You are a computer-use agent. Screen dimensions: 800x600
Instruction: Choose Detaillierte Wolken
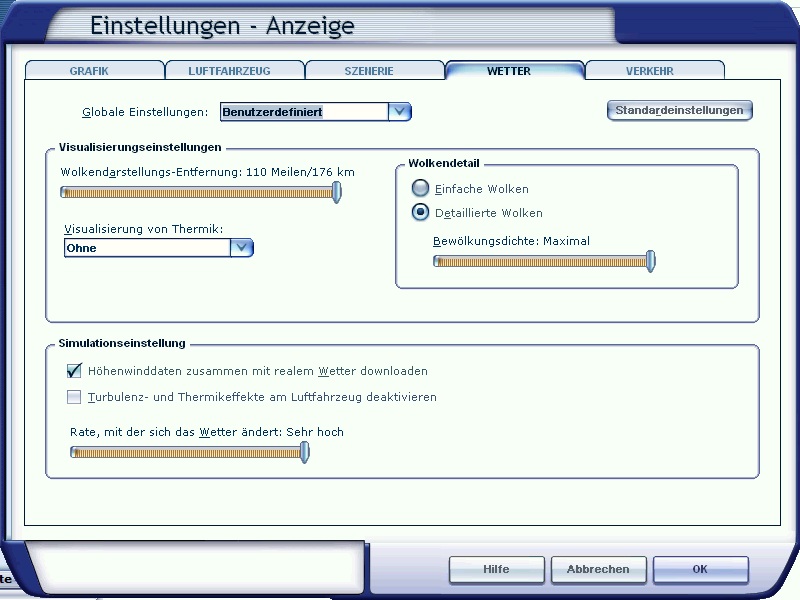[x=420, y=212]
